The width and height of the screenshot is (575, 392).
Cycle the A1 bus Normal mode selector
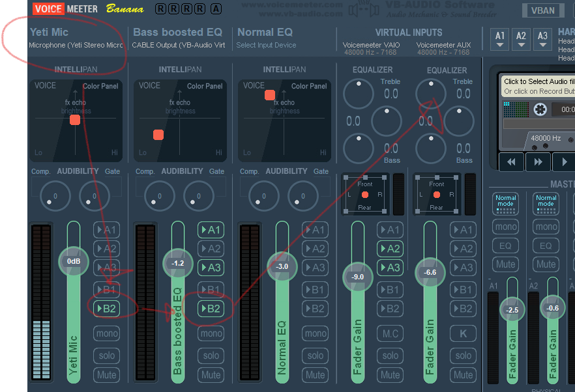pos(506,204)
